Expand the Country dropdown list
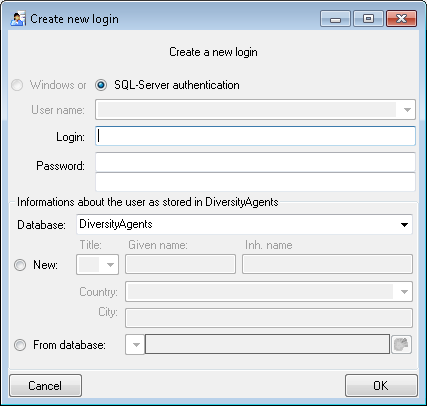The height and width of the screenshot is (406, 427). click(269, 292)
